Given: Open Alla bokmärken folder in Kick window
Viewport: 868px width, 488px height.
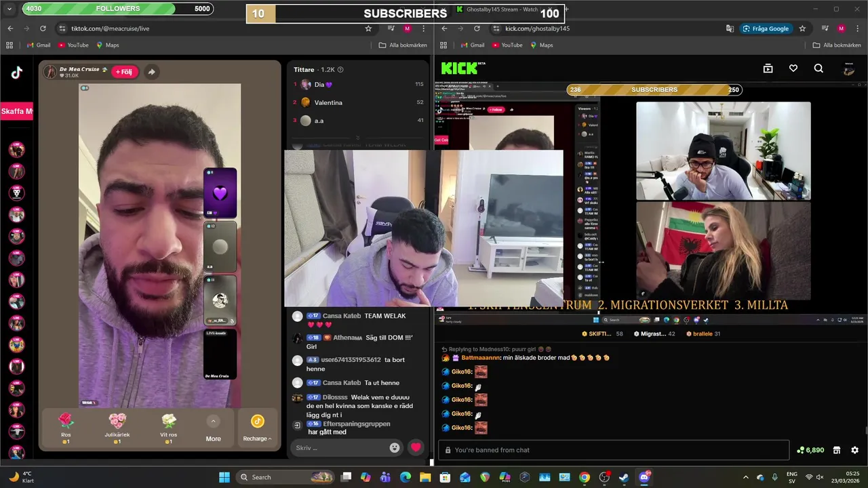Looking at the screenshot, I should tap(837, 45).
